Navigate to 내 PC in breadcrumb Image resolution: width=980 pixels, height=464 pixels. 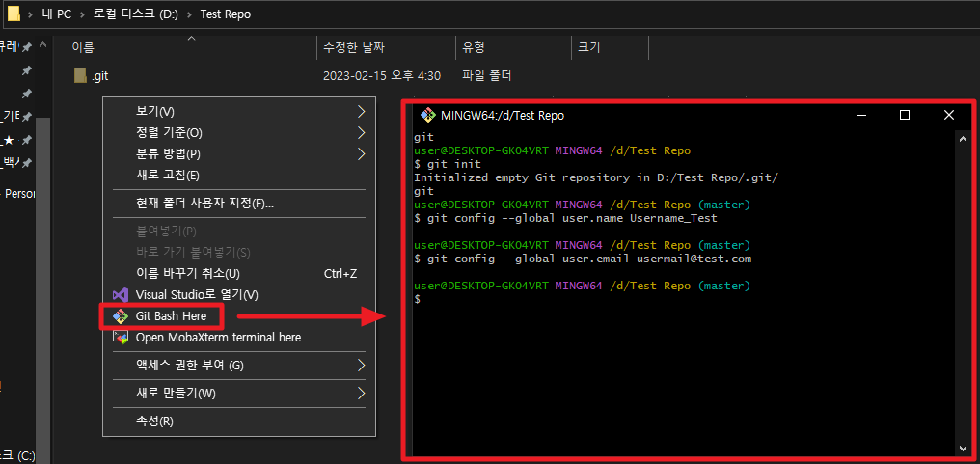(x=57, y=14)
